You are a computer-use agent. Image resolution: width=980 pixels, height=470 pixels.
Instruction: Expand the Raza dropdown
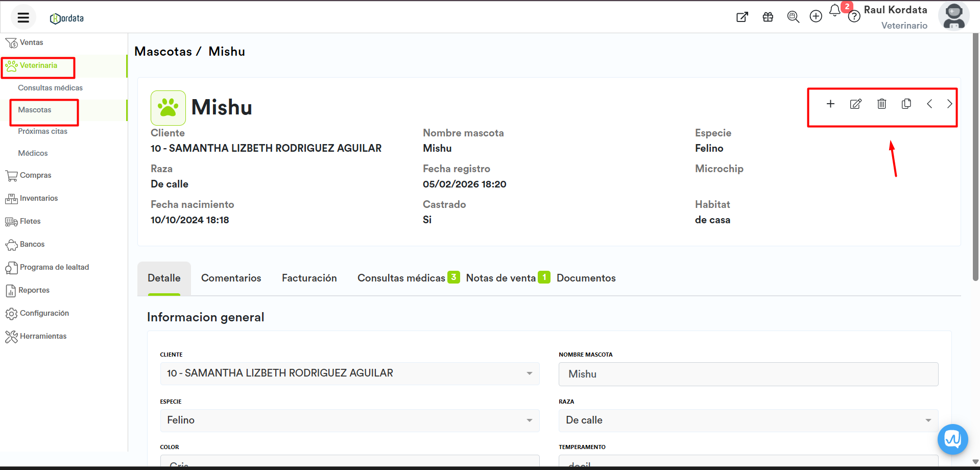927,420
